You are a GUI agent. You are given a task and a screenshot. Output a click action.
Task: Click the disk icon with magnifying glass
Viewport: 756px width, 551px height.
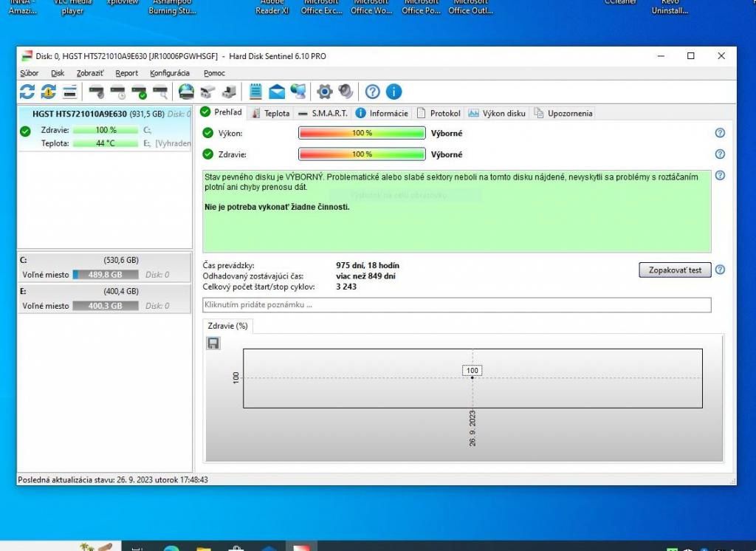tap(160, 92)
